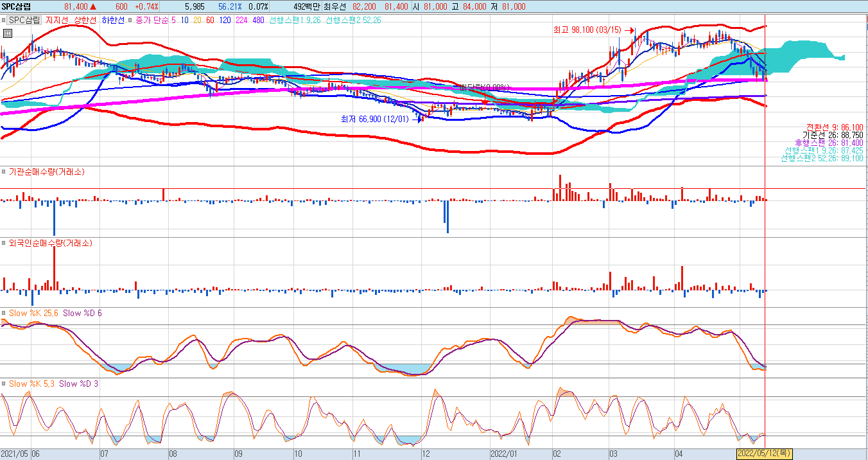Click the 480-day moving average legend number
Screen dimensions: 868x460
259,20
